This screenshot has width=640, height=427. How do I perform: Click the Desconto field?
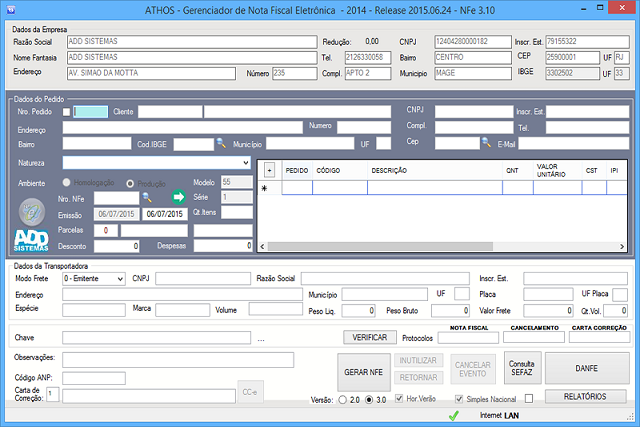point(116,246)
